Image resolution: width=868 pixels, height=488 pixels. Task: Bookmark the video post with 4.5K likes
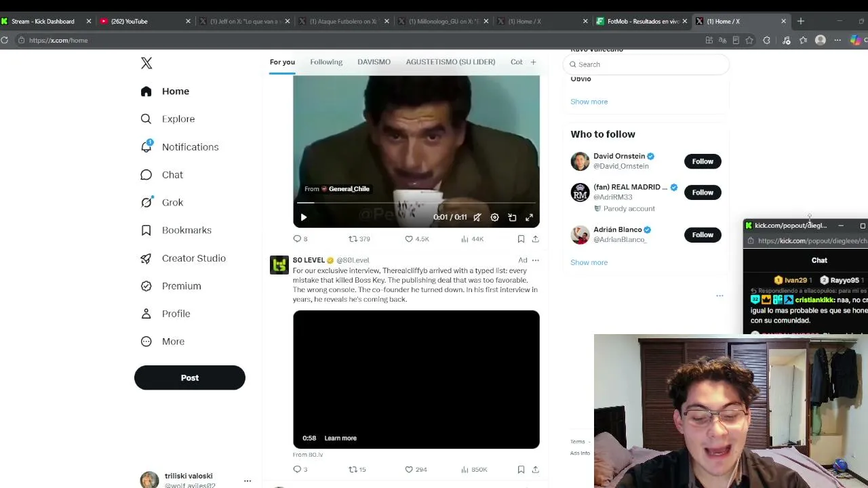pyautogui.click(x=521, y=239)
